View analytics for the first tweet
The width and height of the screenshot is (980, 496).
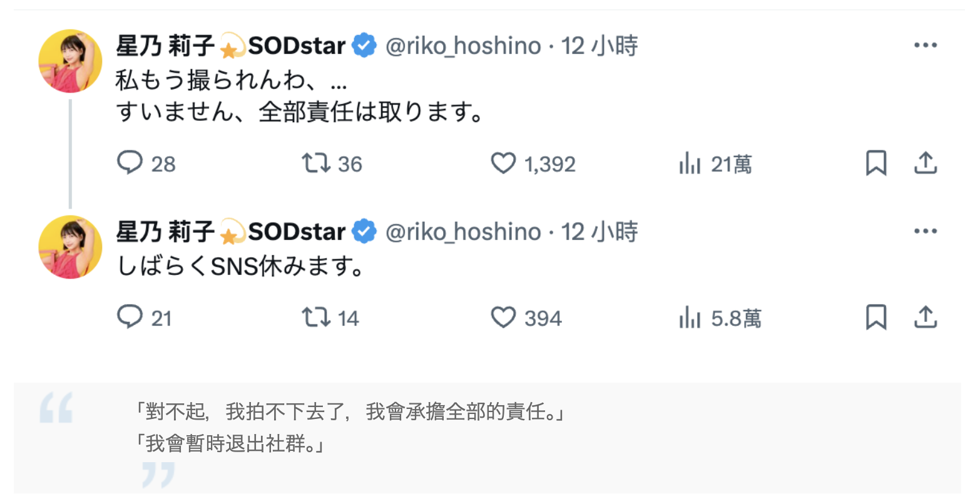coord(689,163)
